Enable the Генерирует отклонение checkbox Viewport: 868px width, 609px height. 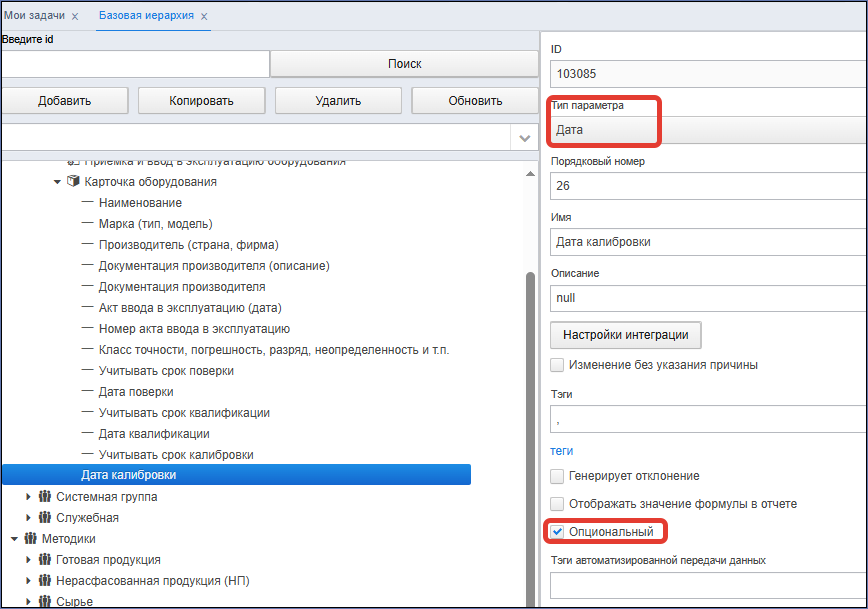click(557, 476)
